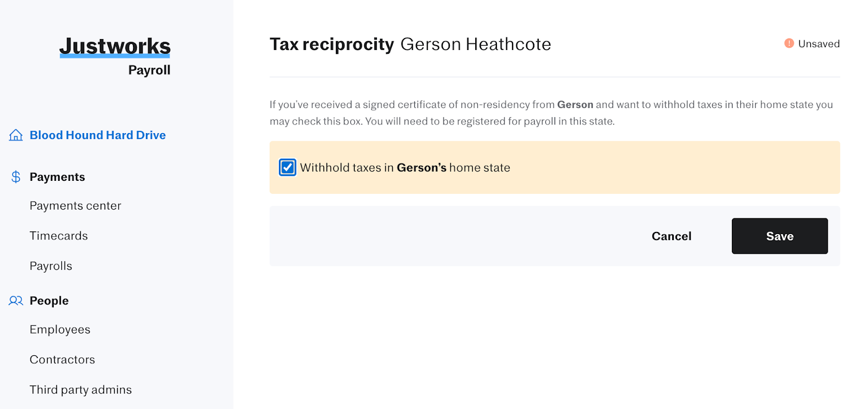Collapse the People section header
The width and height of the screenshot is (868, 409).
[49, 300]
